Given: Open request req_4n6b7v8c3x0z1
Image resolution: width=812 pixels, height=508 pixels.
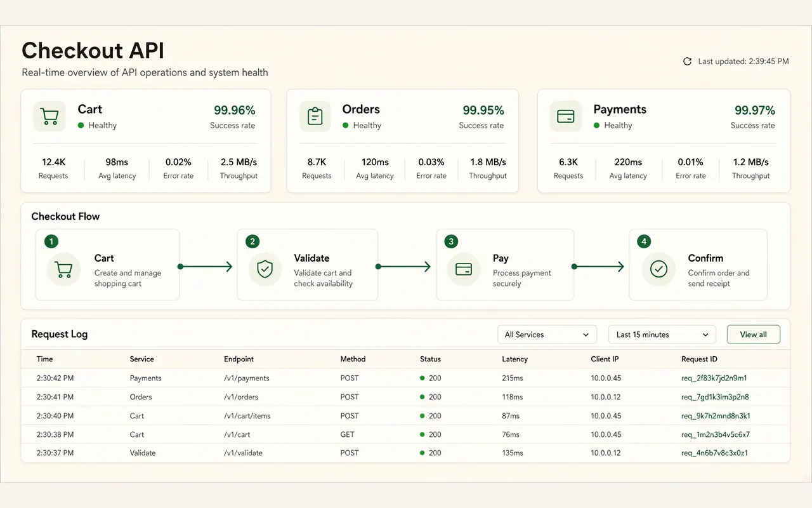Looking at the screenshot, I should tap(714, 453).
